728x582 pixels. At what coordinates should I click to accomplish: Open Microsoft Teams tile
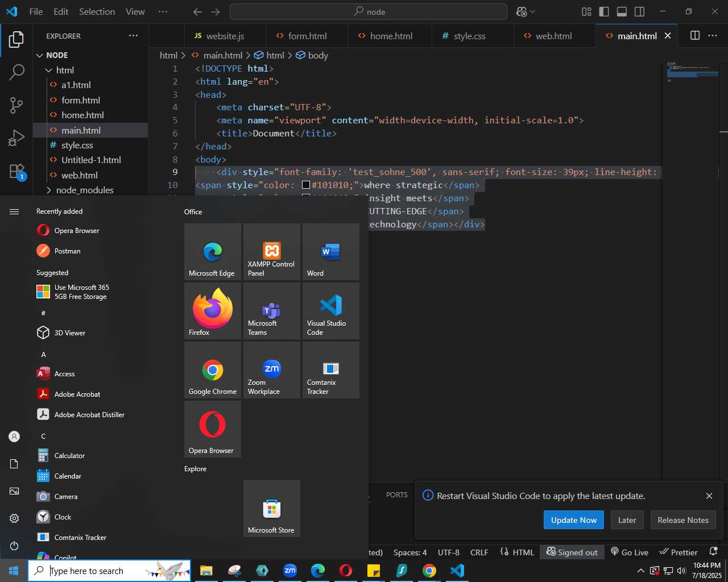pyautogui.click(x=272, y=311)
